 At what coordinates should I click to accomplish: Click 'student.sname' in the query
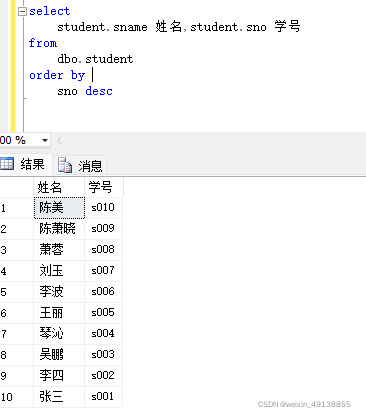(x=102, y=27)
